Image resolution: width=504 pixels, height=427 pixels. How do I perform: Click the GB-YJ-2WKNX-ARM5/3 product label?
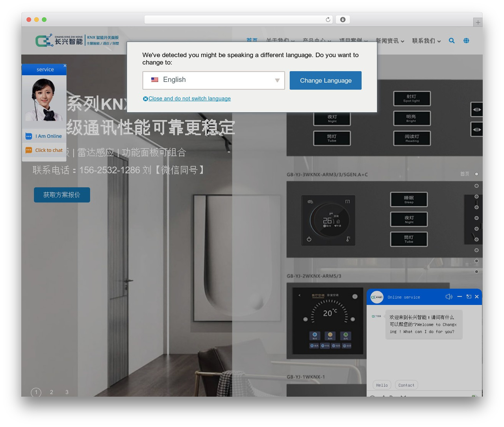click(x=314, y=276)
